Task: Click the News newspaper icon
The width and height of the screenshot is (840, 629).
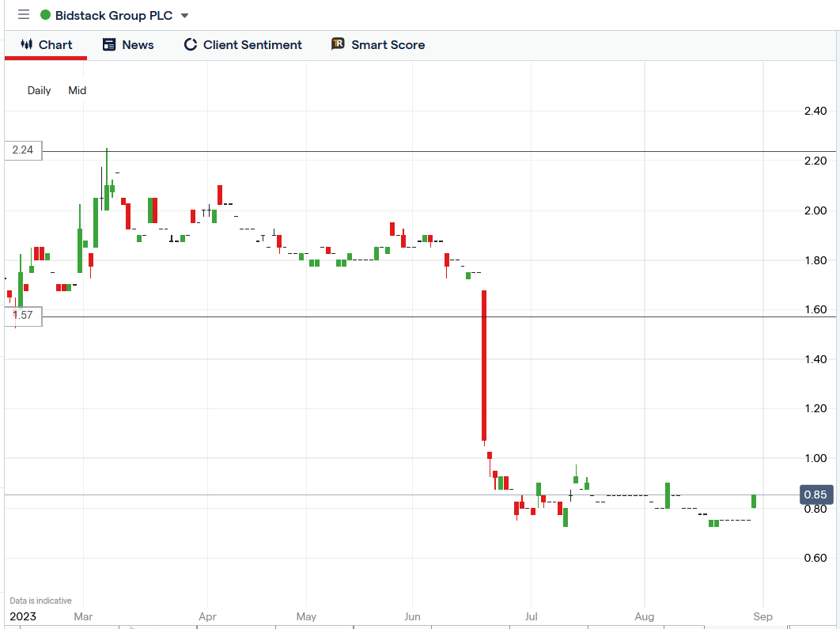Action: pos(108,44)
